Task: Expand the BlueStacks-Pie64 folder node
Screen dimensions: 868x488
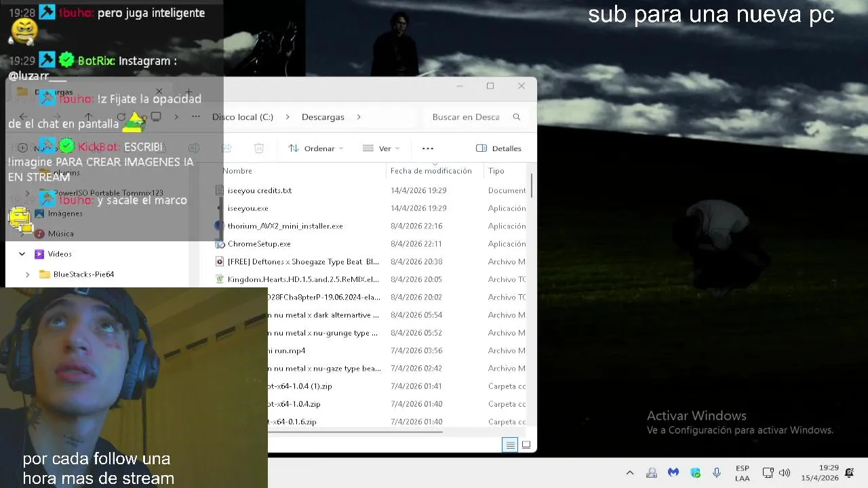Action: click(x=27, y=274)
